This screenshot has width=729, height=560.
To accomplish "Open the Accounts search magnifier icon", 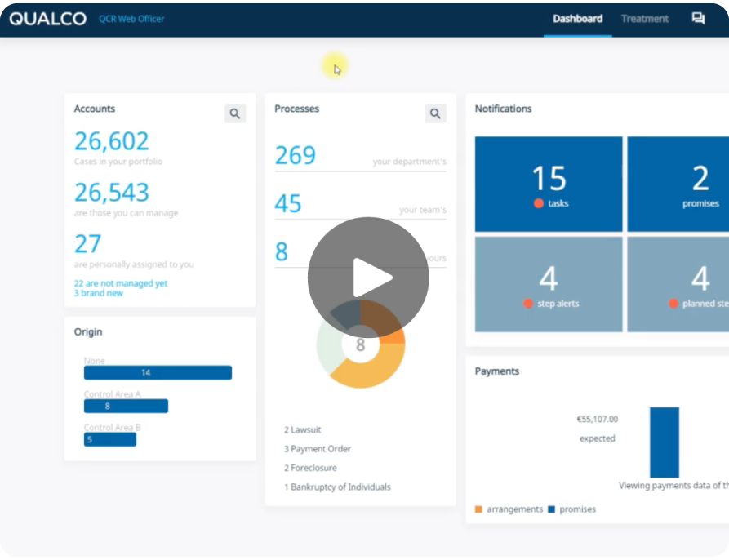I will point(235,113).
